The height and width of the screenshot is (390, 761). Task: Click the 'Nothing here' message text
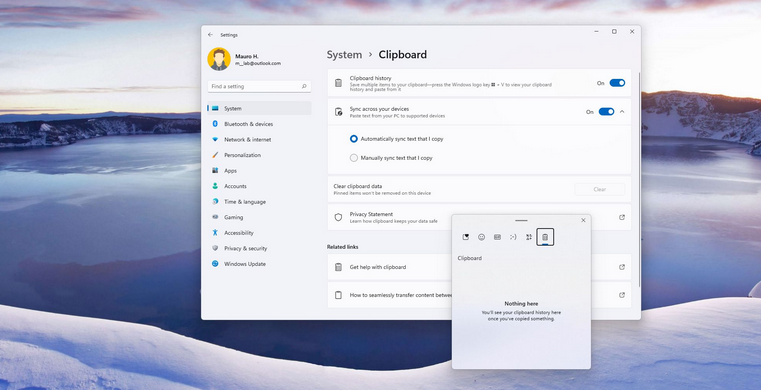(521, 303)
